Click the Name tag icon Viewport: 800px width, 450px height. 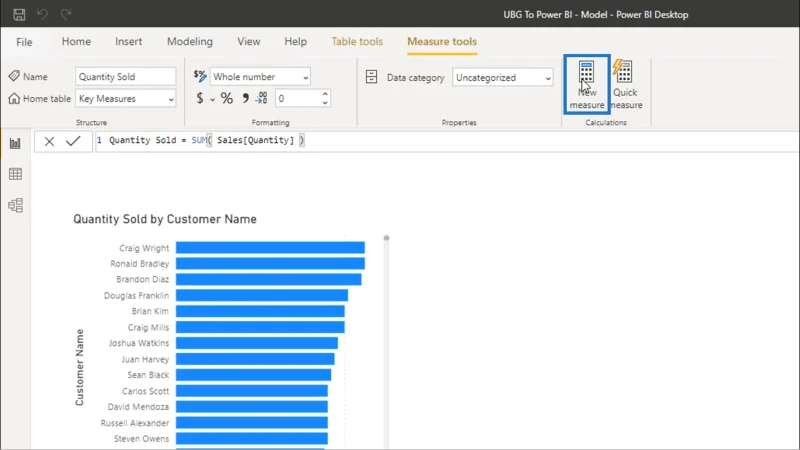click(14, 76)
